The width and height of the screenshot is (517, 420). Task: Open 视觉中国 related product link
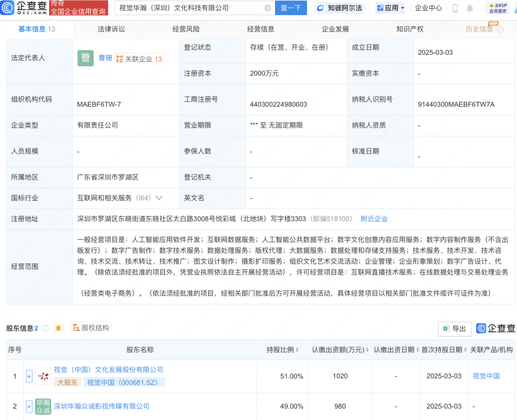486,376
